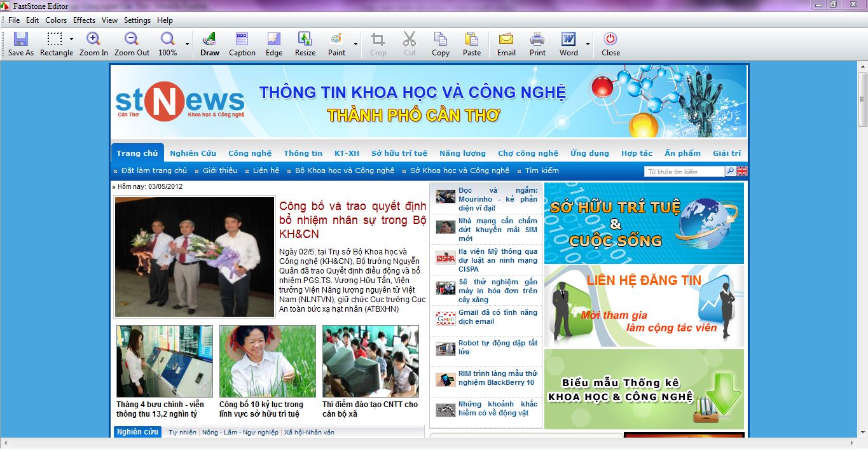The image size is (868, 451).
Task: Open the Resize tool
Action: click(x=305, y=44)
